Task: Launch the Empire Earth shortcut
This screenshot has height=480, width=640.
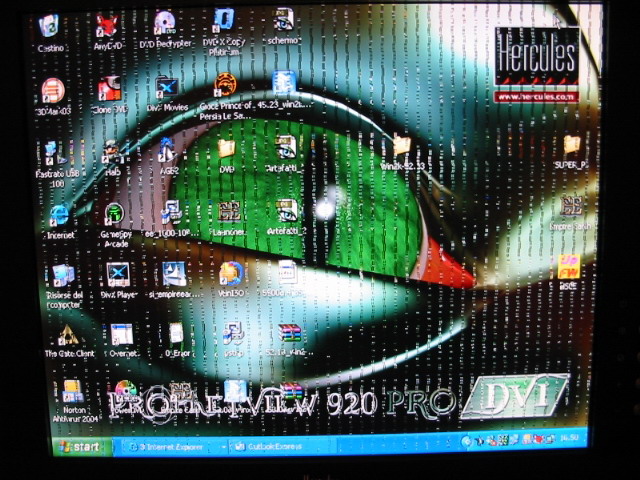Action: pyautogui.click(x=571, y=207)
